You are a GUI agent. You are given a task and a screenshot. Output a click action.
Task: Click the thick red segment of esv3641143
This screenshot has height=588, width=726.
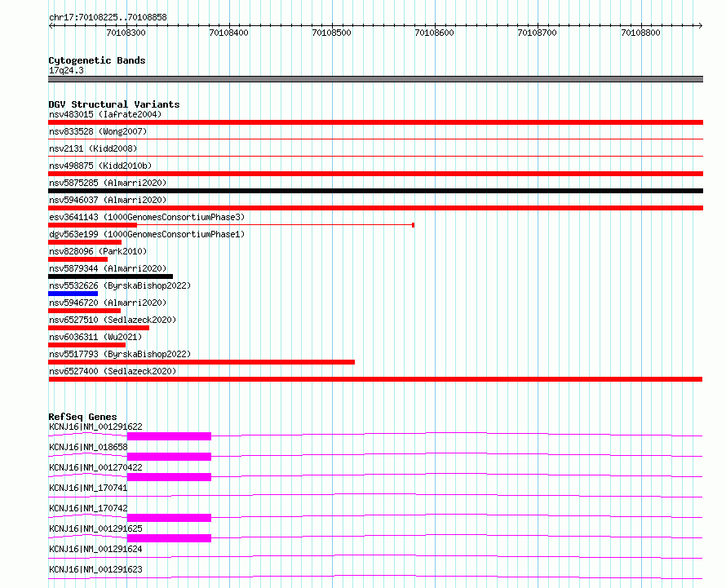[x=93, y=225]
